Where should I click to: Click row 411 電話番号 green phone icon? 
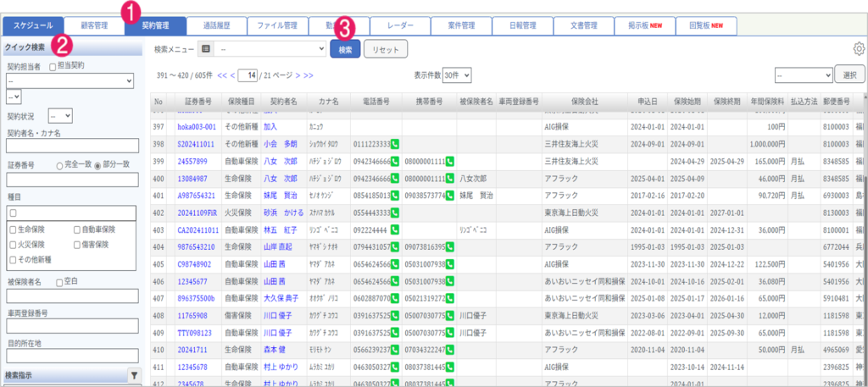point(395,367)
